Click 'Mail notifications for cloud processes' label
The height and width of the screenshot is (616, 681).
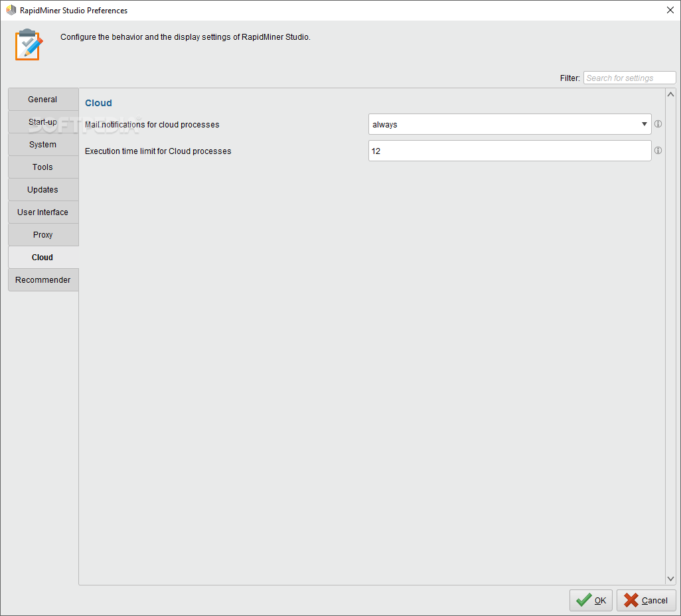tap(152, 125)
